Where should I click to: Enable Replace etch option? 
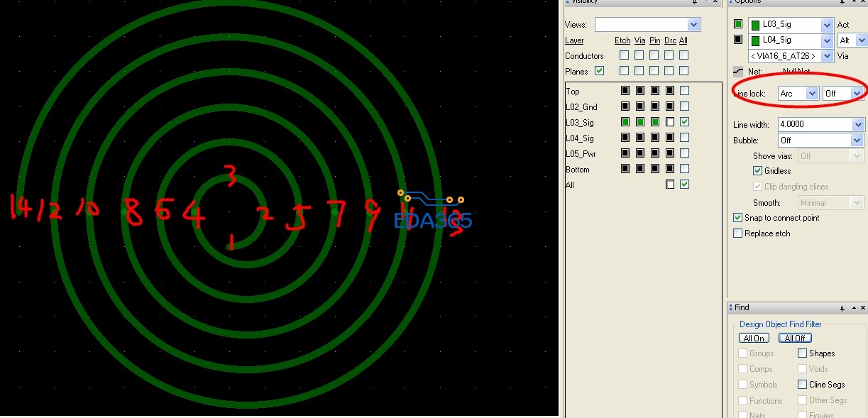coord(737,233)
